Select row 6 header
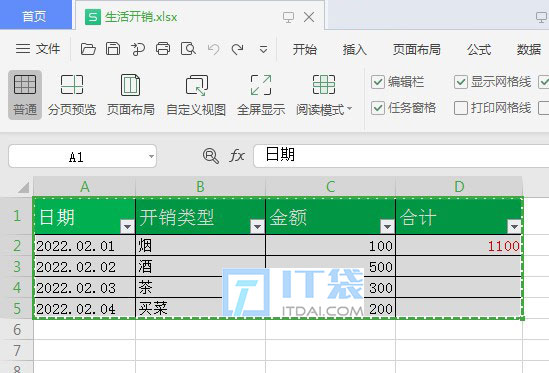 click(x=16, y=330)
